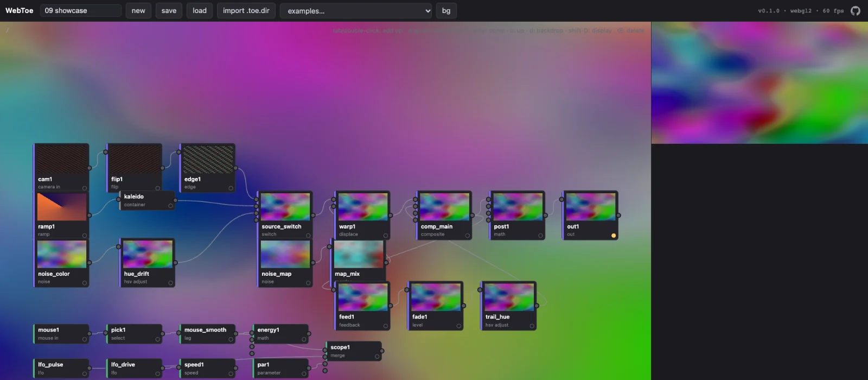This screenshot has width=868, height=380.
Task: Click the out1 node name
Action: tap(573, 226)
